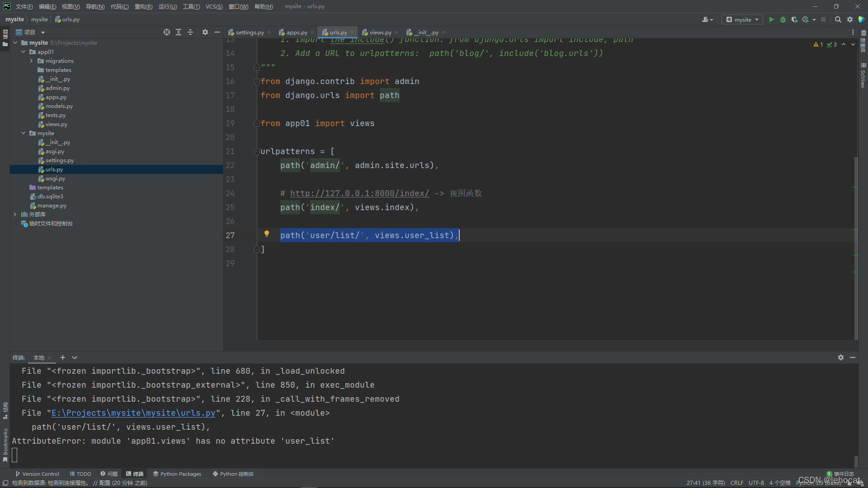Click the Debug bug icon
This screenshot has width=868, height=488.
pos(783,19)
